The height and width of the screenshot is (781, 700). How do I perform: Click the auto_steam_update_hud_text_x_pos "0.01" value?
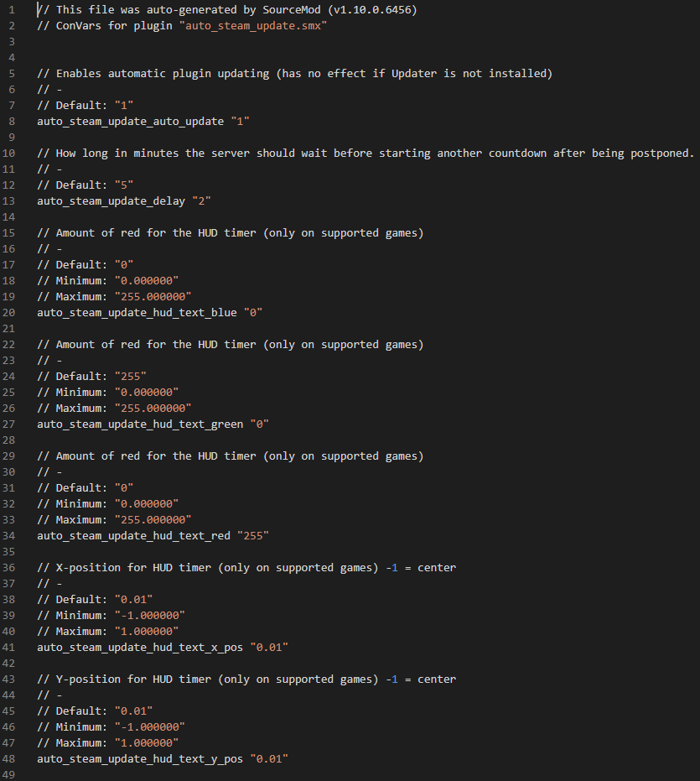[x=269, y=647]
